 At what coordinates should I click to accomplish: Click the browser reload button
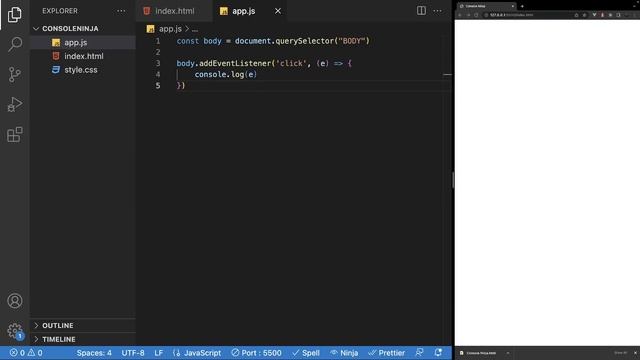click(476, 15)
